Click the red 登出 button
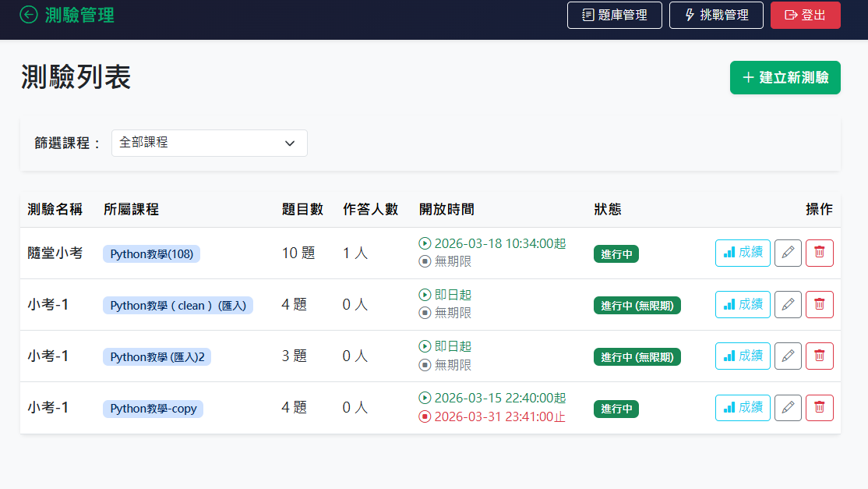 click(x=805, y=15)
